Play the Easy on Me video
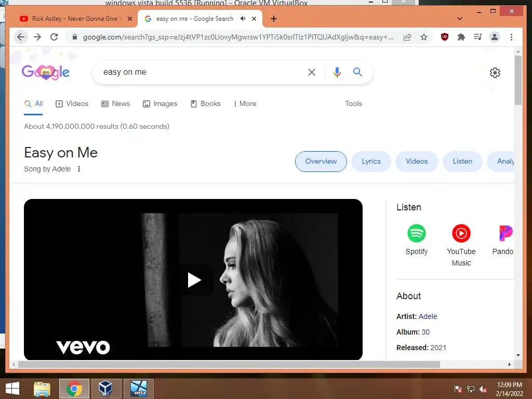Screen dimensions: 532x399 [x=194, y=280]
